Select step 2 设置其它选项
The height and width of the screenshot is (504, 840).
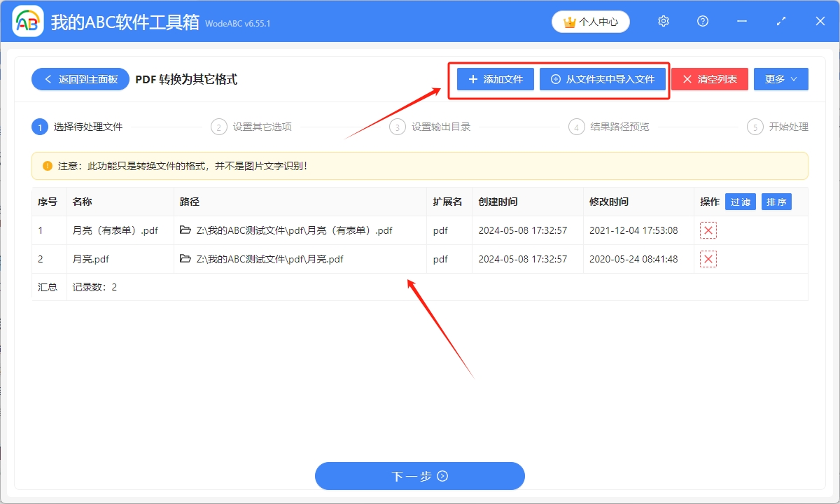point(252,127)
